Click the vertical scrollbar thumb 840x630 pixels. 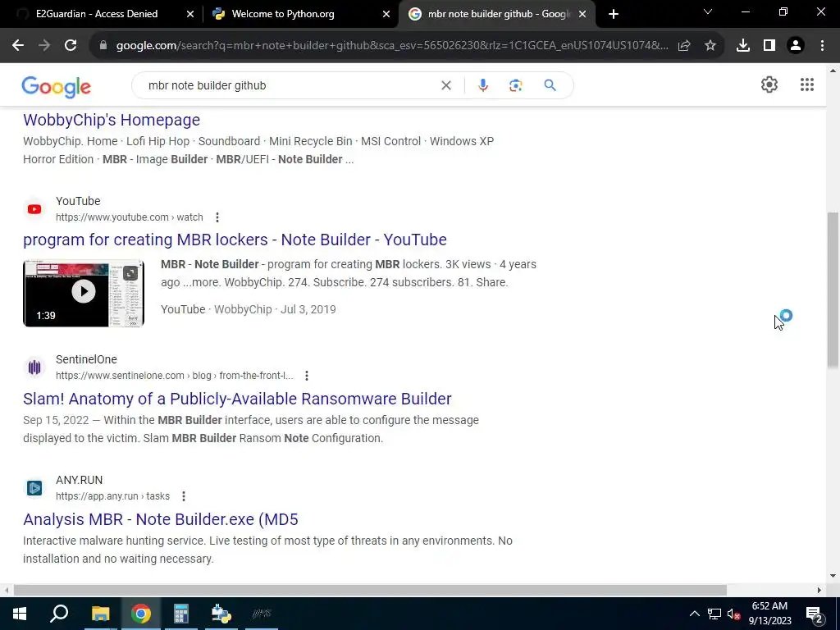point(833,290)
